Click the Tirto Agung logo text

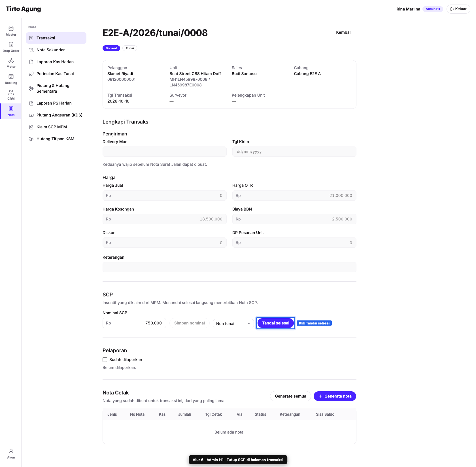pyautogui.click(x=23, y=9)
